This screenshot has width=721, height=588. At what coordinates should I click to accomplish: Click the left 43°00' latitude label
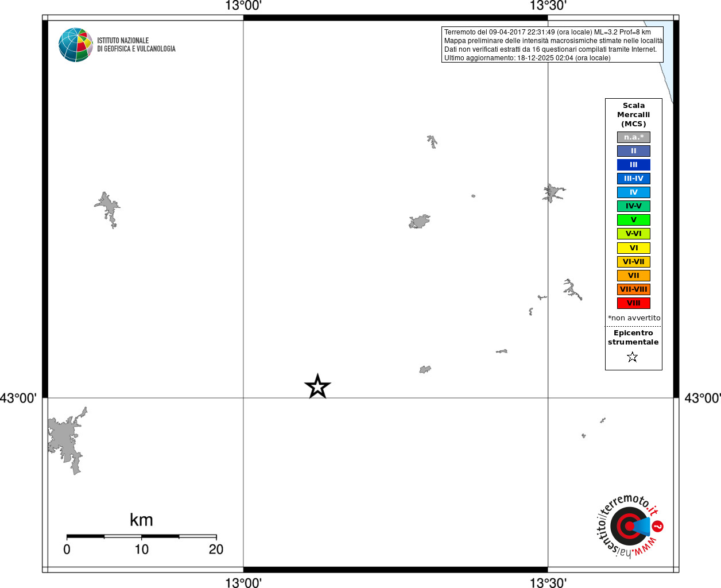(18, 398)
